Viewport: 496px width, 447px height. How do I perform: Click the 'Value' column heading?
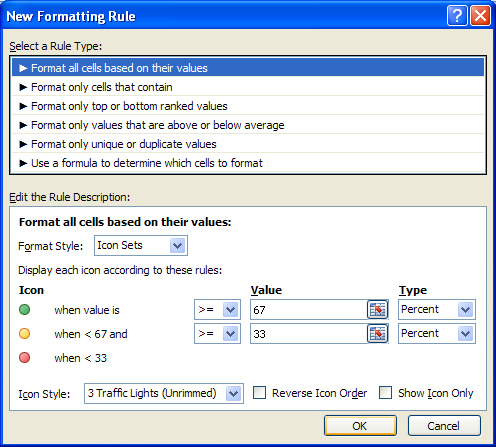click(266, 290)
